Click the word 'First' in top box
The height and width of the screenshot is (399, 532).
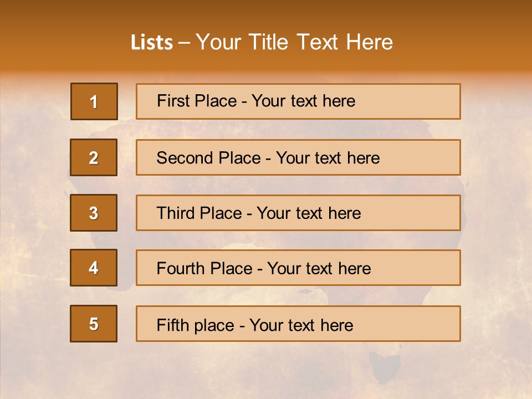click(x=172, y=101)
